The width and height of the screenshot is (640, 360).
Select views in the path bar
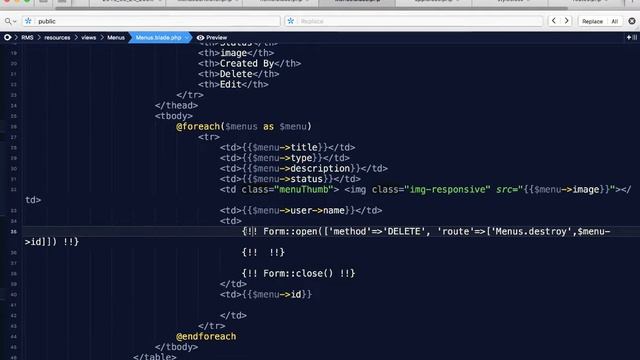88,38
